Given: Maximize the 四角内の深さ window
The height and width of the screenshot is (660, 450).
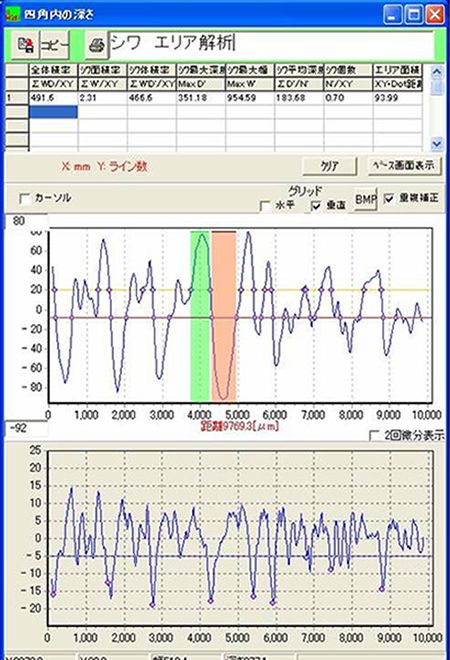Looking at the screenshot, I should point(414,15).
